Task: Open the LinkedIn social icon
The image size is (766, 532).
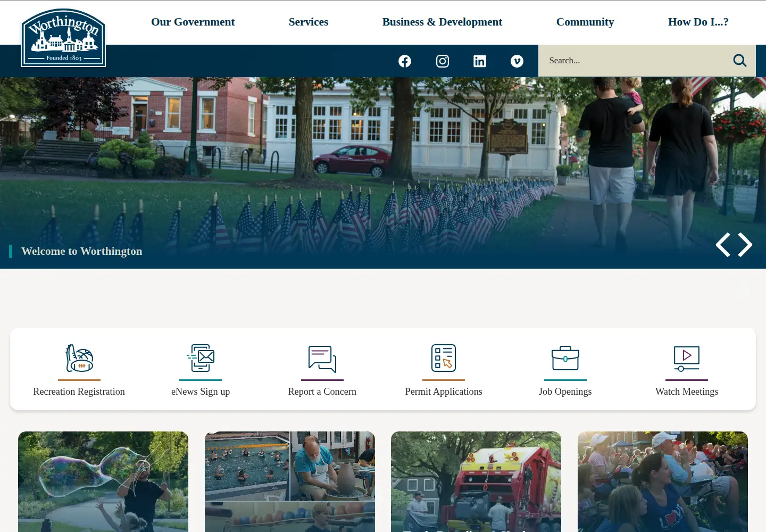Action: 480,61
